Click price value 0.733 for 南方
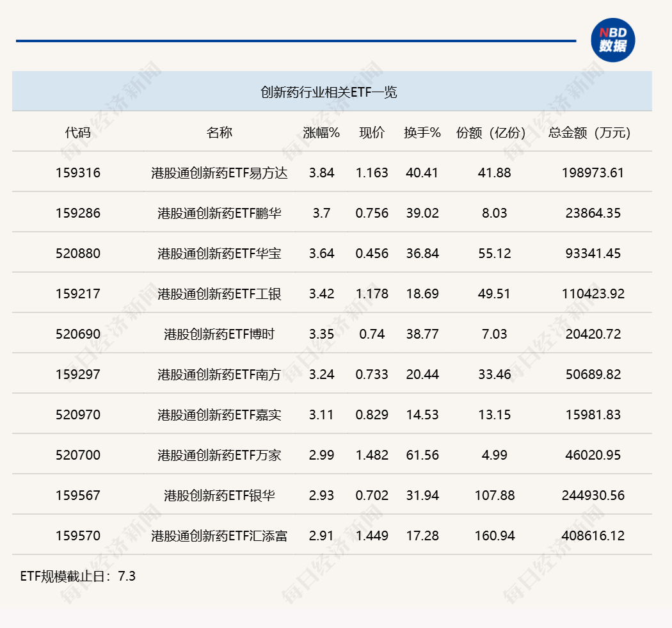Screen dimensions: 672x628 372,374
